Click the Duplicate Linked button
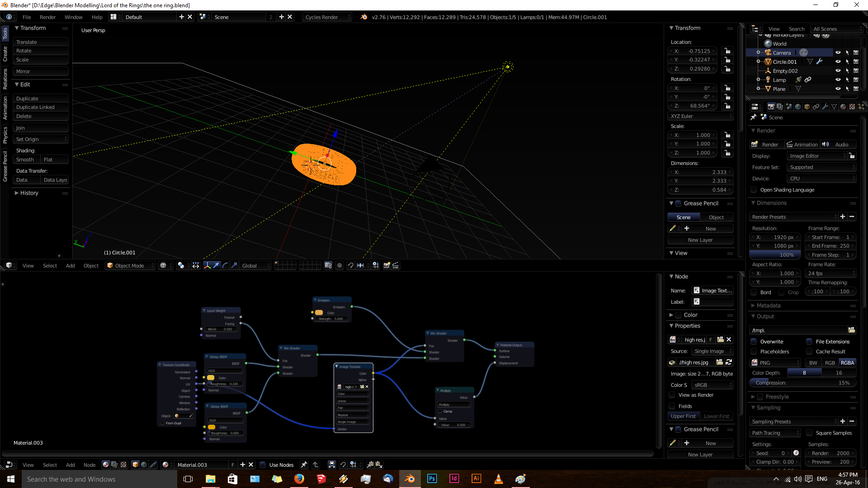Viewport: 868px width, 488px height. [40, 107]
